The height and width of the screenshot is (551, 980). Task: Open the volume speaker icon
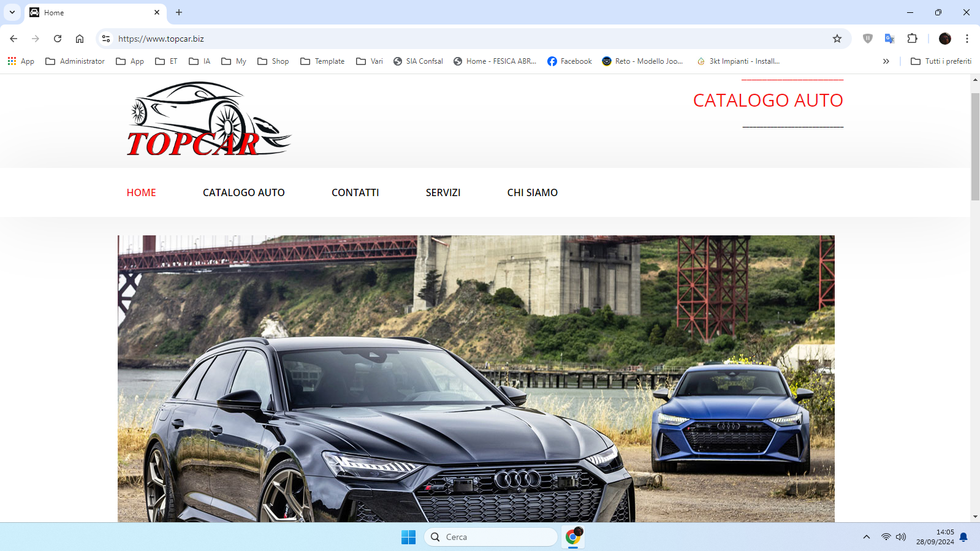900,537
